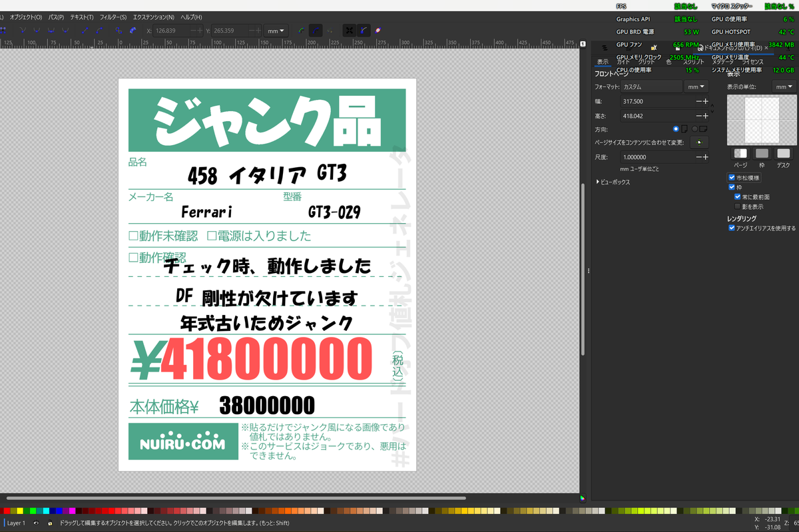Pick the yellow swatch in the palette
This screenshot has width=799, height=532.
[x=20, y=511]
